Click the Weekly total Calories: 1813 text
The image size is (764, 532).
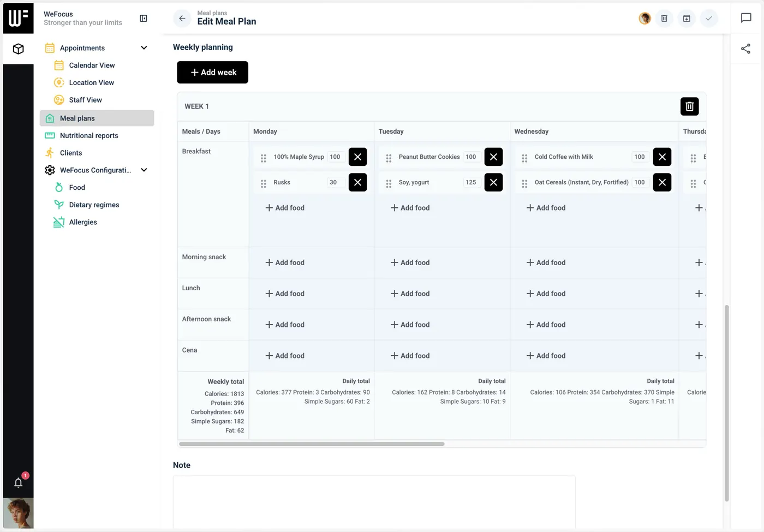tap(224, 394)
